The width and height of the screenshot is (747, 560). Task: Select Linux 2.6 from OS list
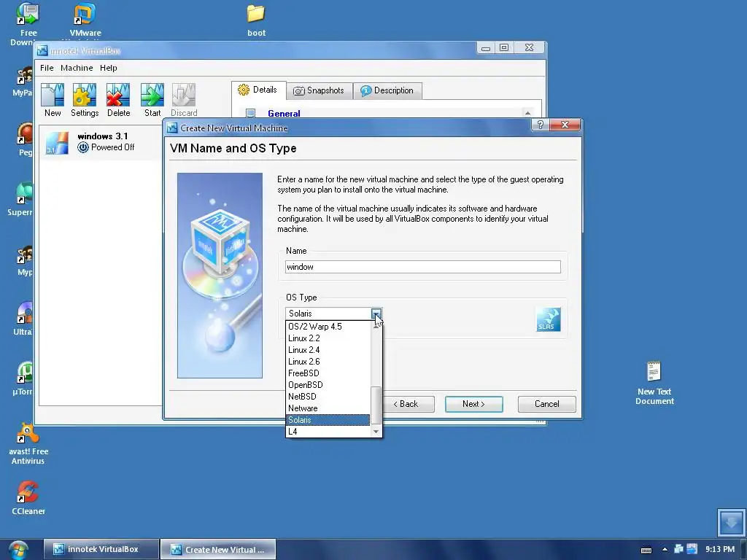pyautogui.click(x=328, y=362)
